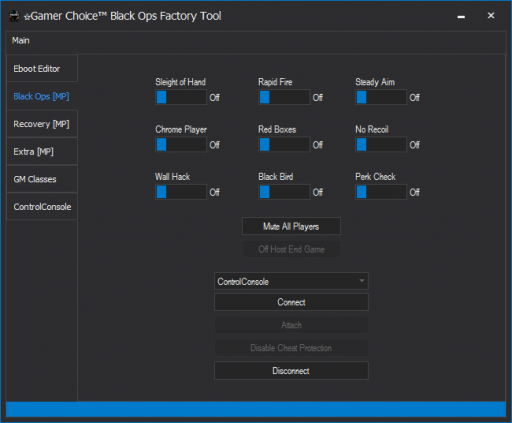Enable the Black Bird toggle
This screenshot has height=423, width=512.
pyautogui.click(x=284, y=192)
